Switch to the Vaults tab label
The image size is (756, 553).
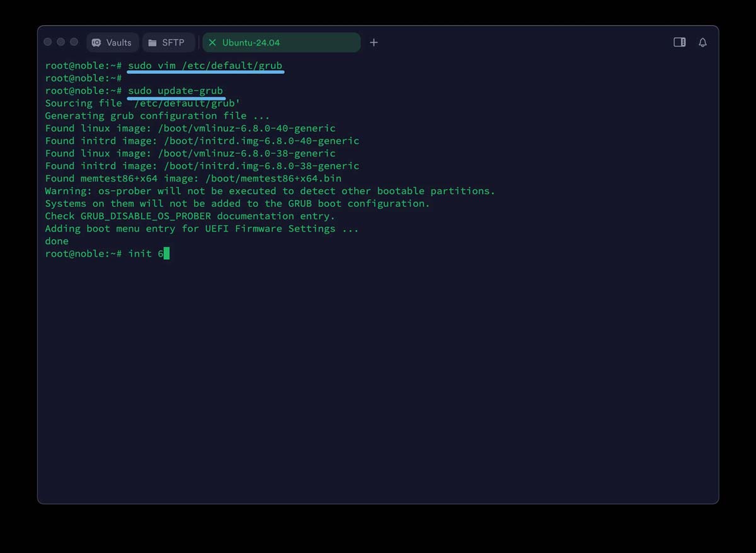[118, 43]
